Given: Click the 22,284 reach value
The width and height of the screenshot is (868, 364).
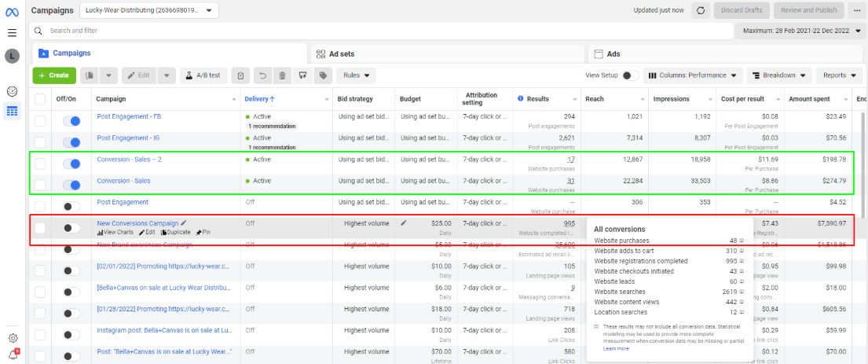Looking at the screenshot, I should click(631, 181).
